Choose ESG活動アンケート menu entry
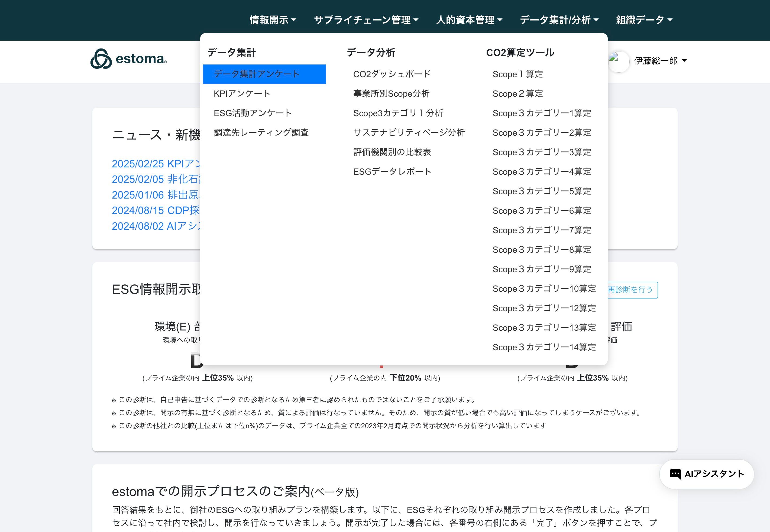The image size is (770, 532). coord(253,113)
